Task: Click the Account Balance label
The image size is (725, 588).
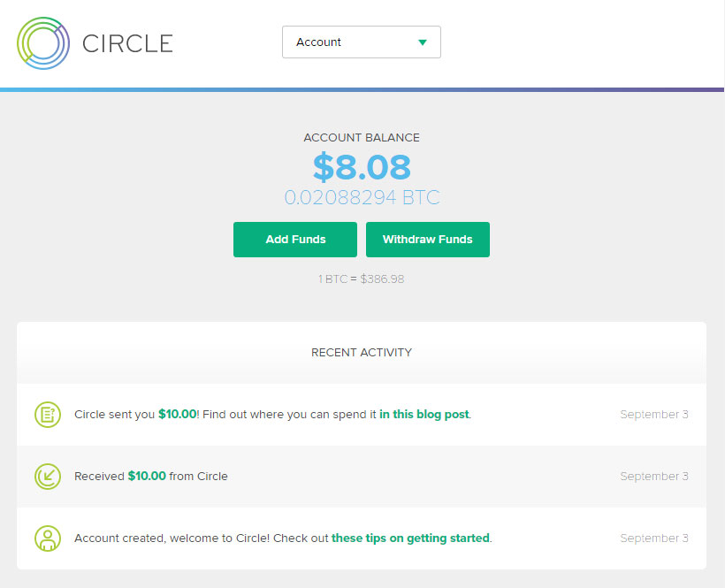Action: (x=362, y=138)
